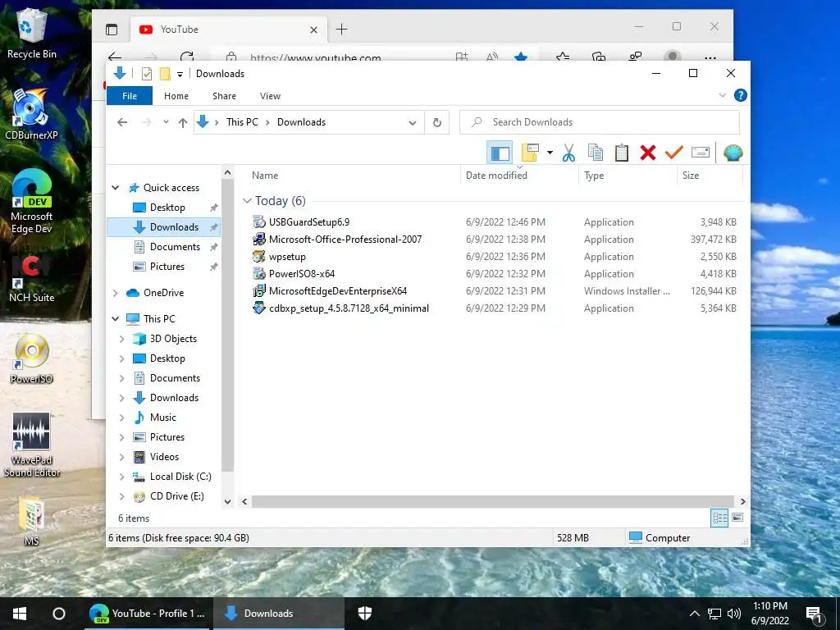Go back in Explorer navigation

[x=122, y=123]
